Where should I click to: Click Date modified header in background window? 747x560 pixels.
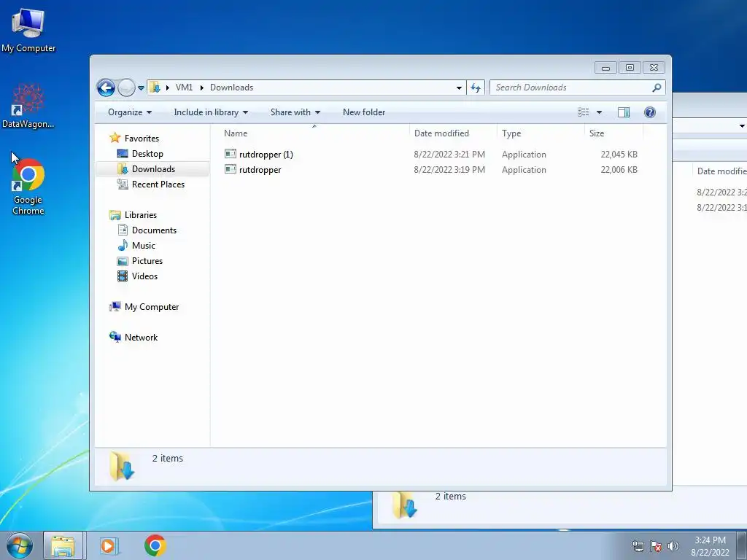(721, 171)
